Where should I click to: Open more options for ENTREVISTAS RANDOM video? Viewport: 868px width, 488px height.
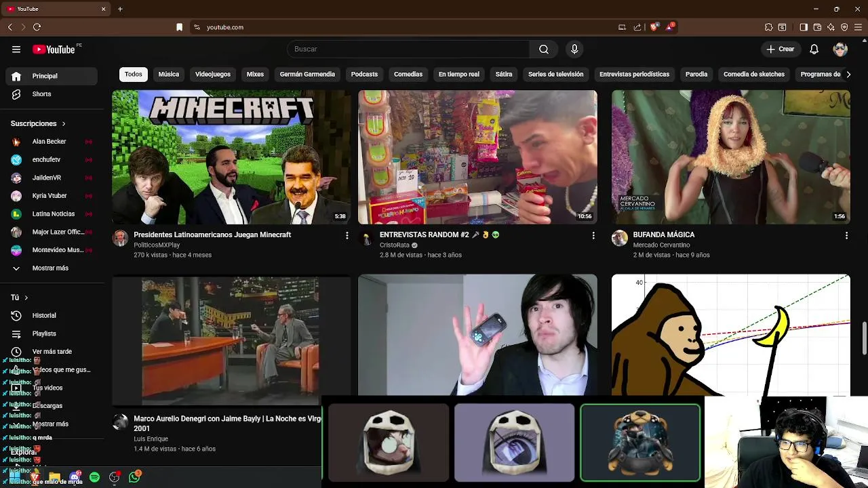point(593,235)
